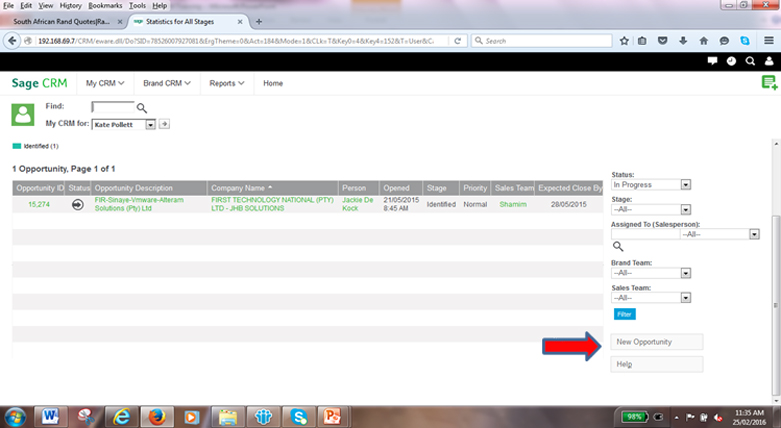This screenshot has width=781, height=428.
Task: Click the Pocket icon in Firefox toolbar
Action: [x=662, y=41]
